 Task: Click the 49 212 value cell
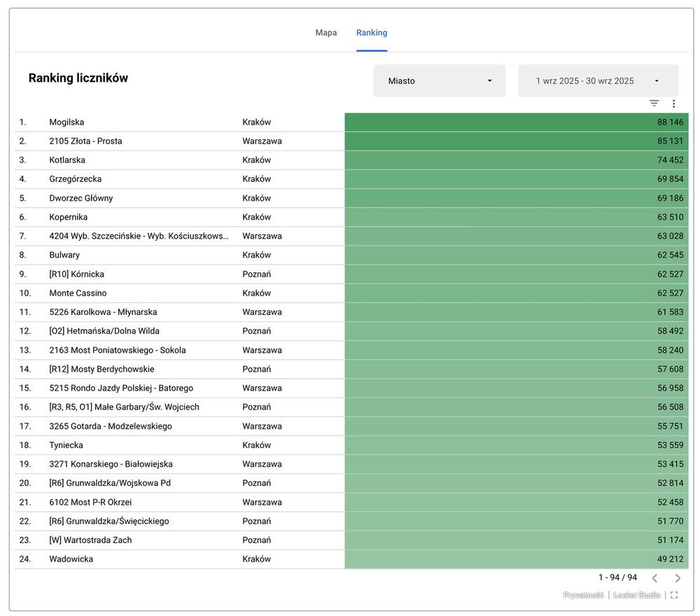[x=516, y=559]
